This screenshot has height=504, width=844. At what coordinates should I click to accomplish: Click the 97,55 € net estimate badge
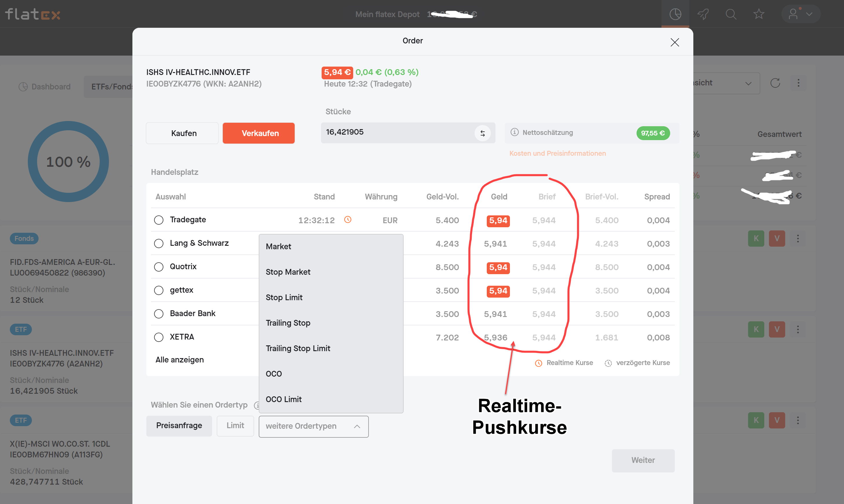point(653,133)
